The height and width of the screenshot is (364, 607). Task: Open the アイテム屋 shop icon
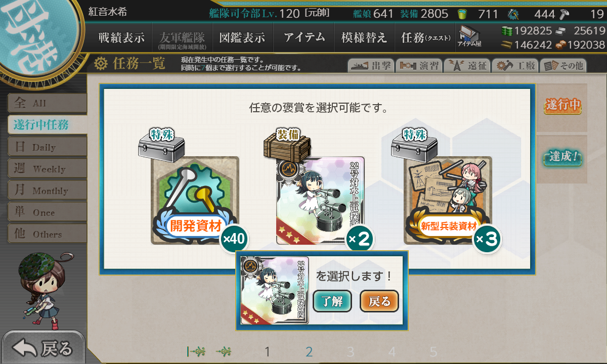469,37
